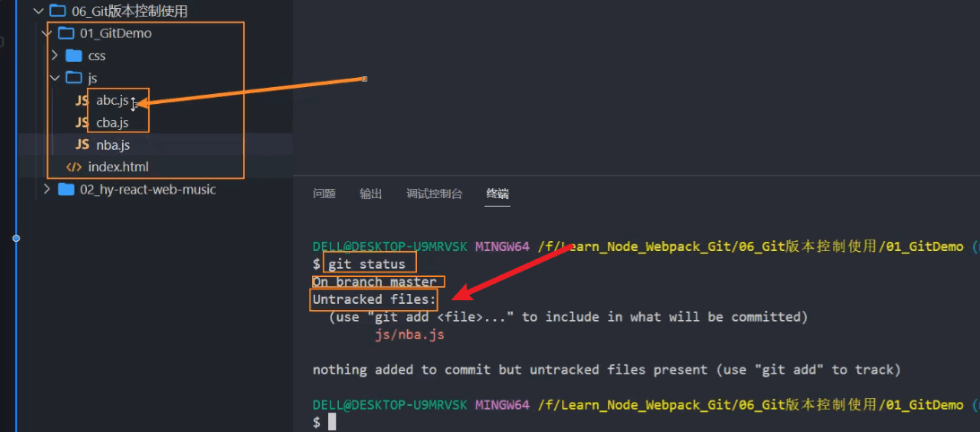The width and height of the screenshot is (980, 432).
Task: Expand the 02_hy-react-web-music folder chevron
Action: [47, 189]
